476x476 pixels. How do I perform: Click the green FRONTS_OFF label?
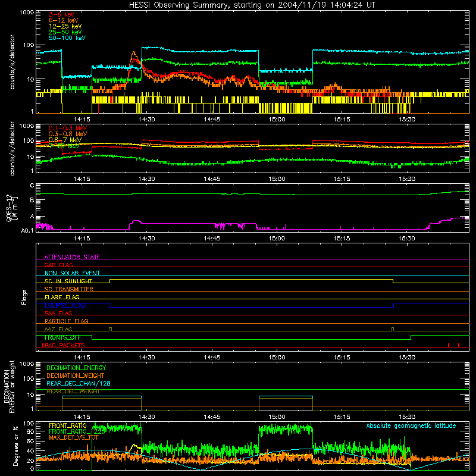pos(62,337)
